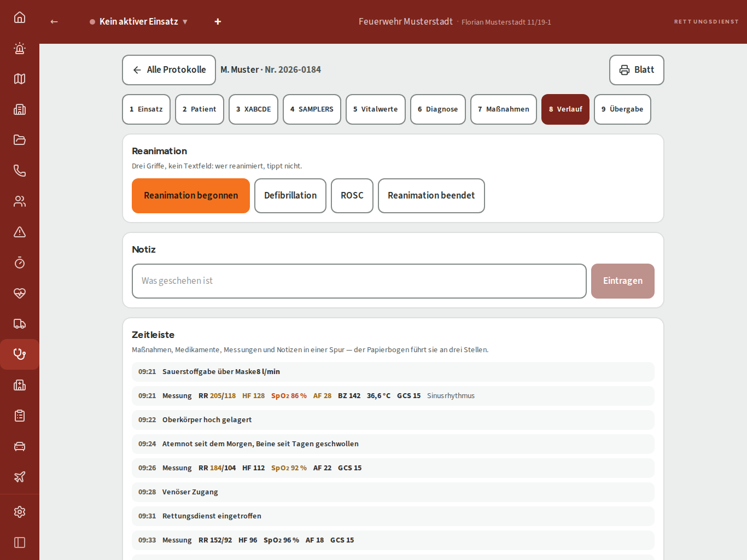Viewport: 747px width, 560px height.
Task: Focus the 'Was geschehen ist' note field
Action: click(359, 281)
